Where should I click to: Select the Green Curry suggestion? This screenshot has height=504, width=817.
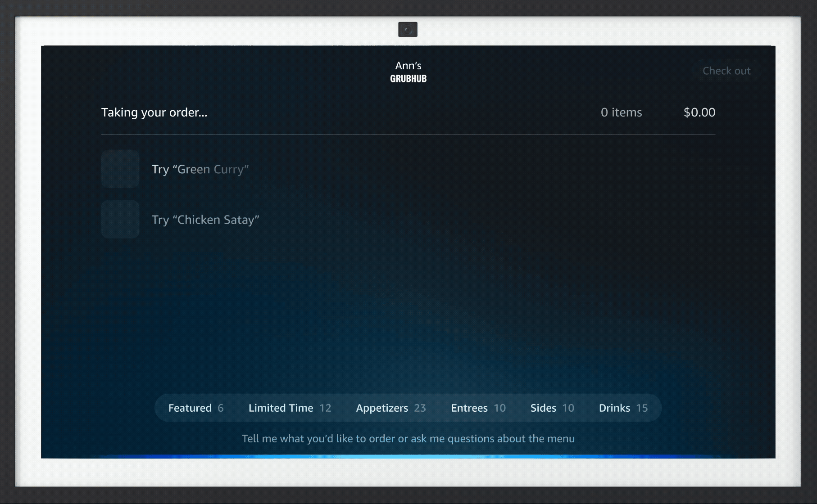pos(200,169)
